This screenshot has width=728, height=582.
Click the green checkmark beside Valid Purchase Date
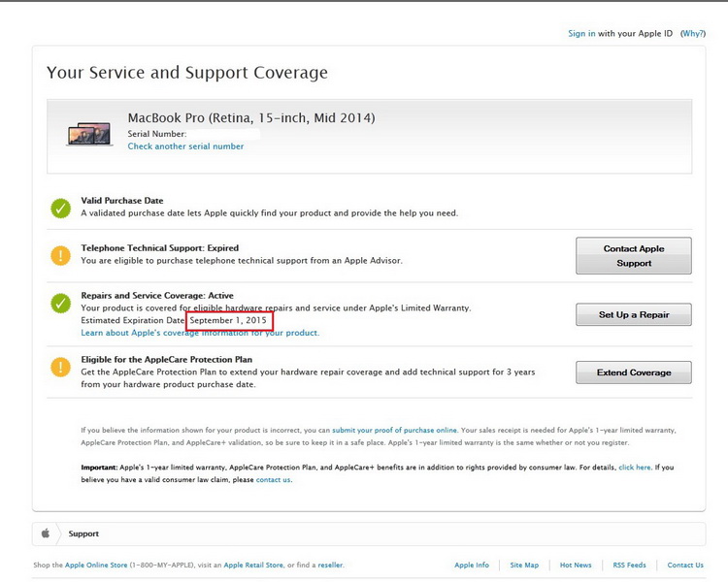[x=61, y=208]
